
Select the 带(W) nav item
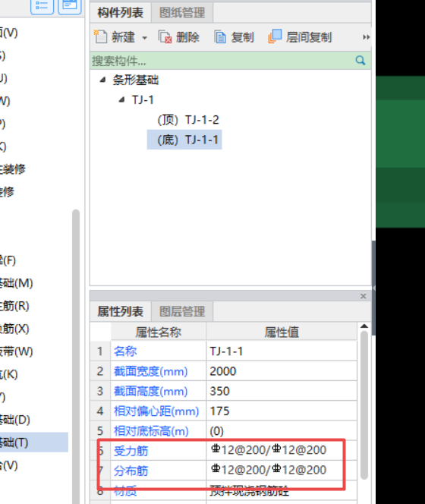tap(16, 351)
